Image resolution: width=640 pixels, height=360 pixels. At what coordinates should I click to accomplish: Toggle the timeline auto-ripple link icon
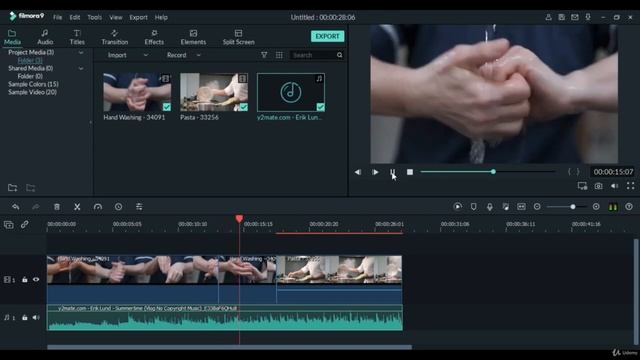tap(24, 224)
